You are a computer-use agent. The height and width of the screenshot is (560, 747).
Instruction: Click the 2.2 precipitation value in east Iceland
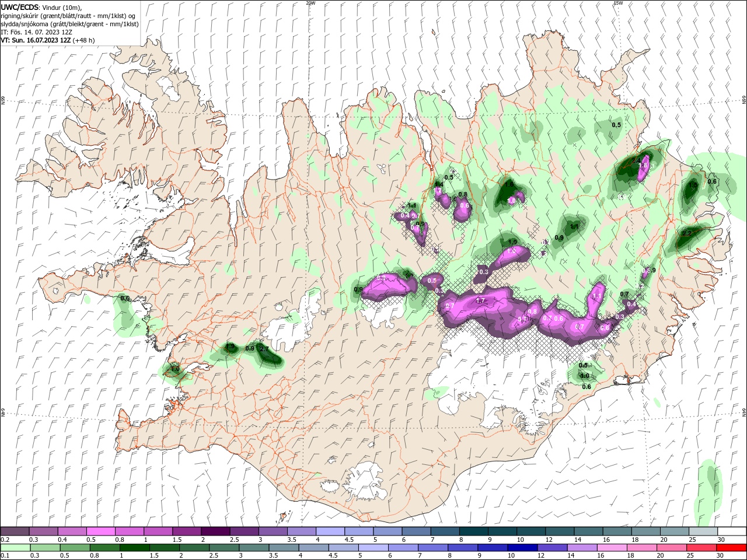pos(686,233)
